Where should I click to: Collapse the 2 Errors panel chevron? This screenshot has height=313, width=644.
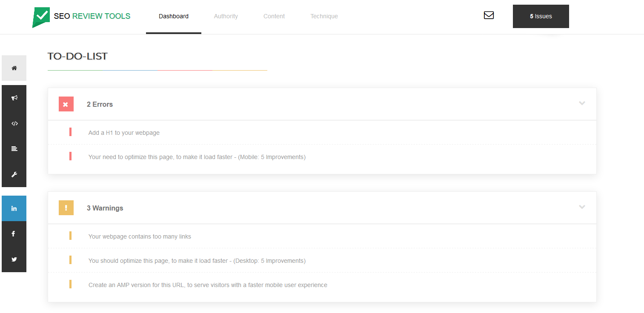(582, 103)
